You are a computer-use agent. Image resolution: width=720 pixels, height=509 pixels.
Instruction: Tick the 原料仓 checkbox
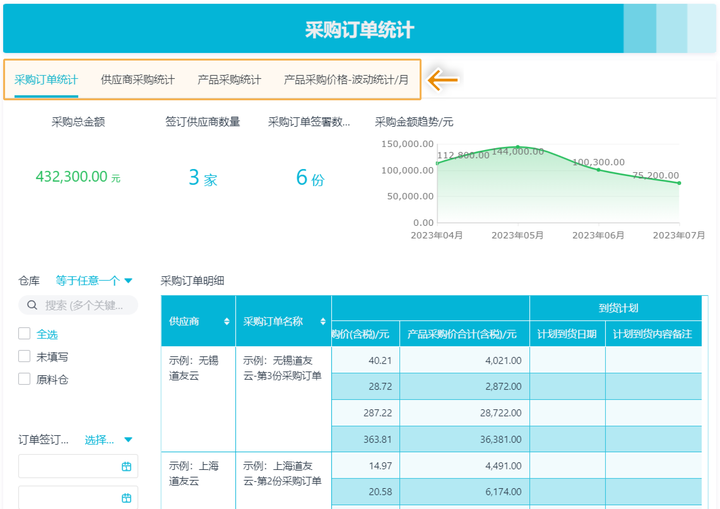[24, 379]
